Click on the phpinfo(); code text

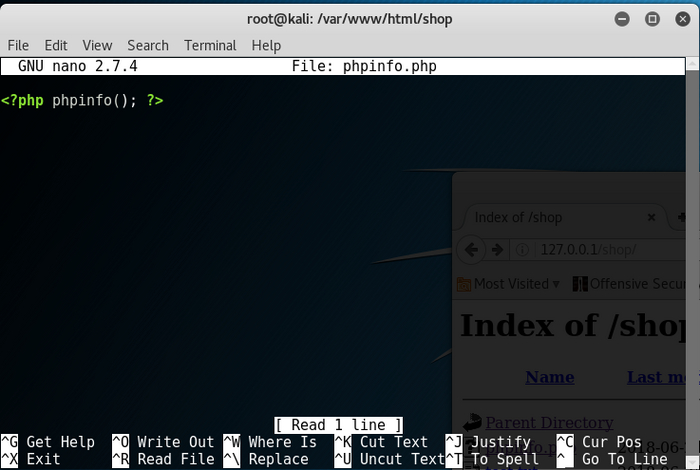(x=95, y=100)
